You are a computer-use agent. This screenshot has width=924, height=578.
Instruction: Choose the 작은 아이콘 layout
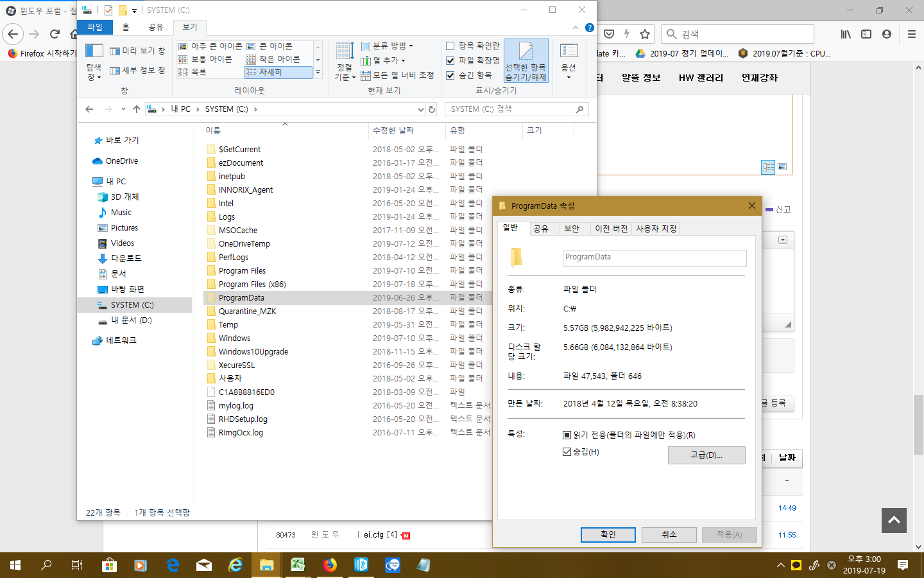pyautogui.click(x=273, y=59)
